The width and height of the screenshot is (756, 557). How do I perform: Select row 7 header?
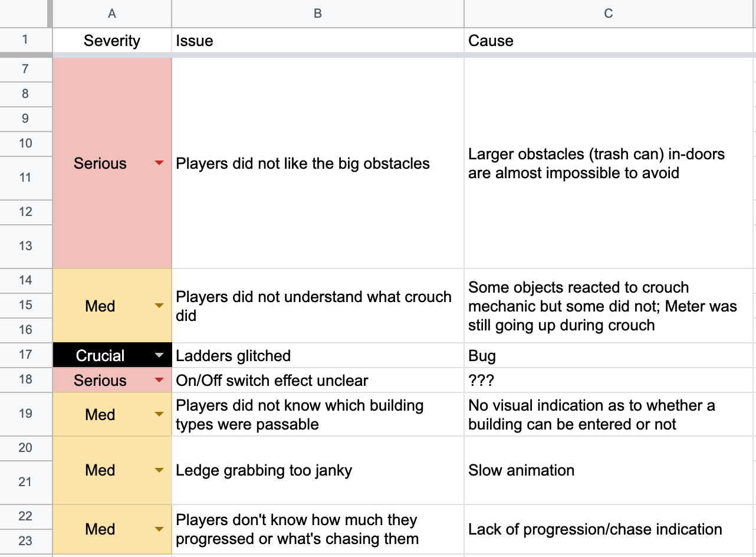click(x=25, y=69)
